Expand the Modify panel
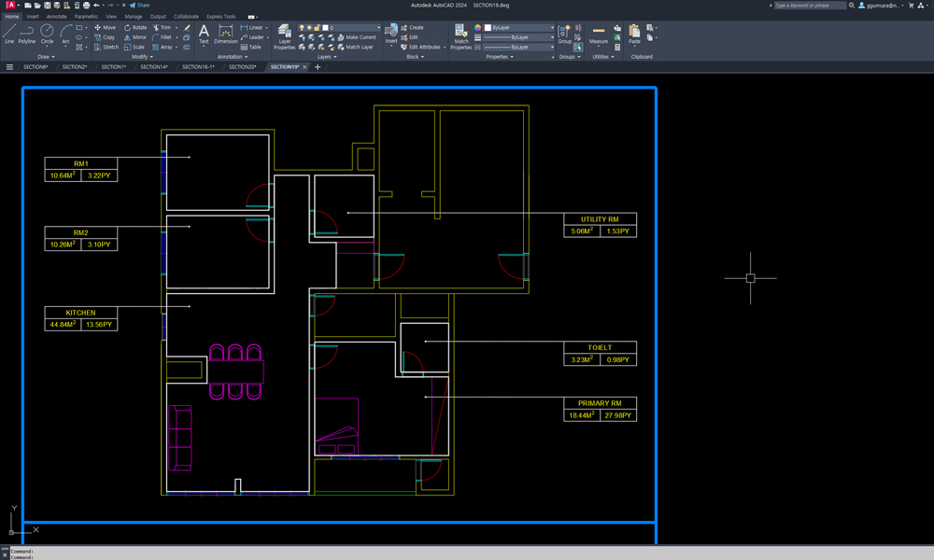934x560 pixels. coord(142,57)
